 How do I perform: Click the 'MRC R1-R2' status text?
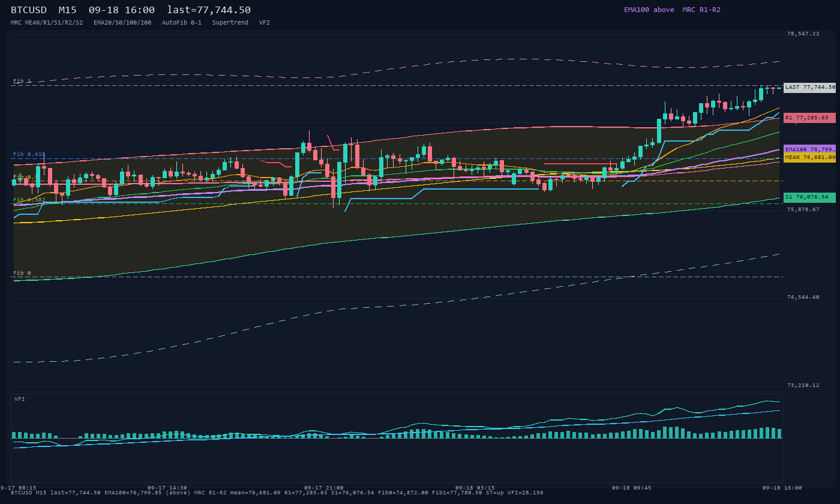(701, 10)
